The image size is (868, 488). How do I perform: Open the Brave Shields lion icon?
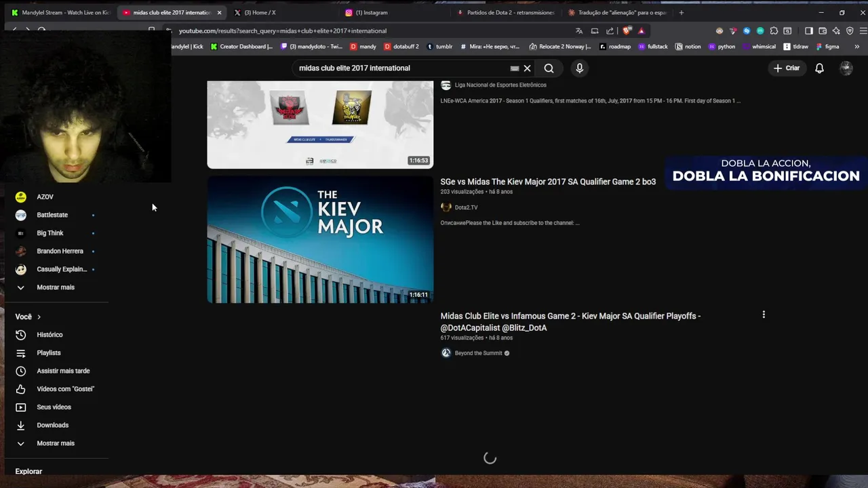click(x=627, y=30)
